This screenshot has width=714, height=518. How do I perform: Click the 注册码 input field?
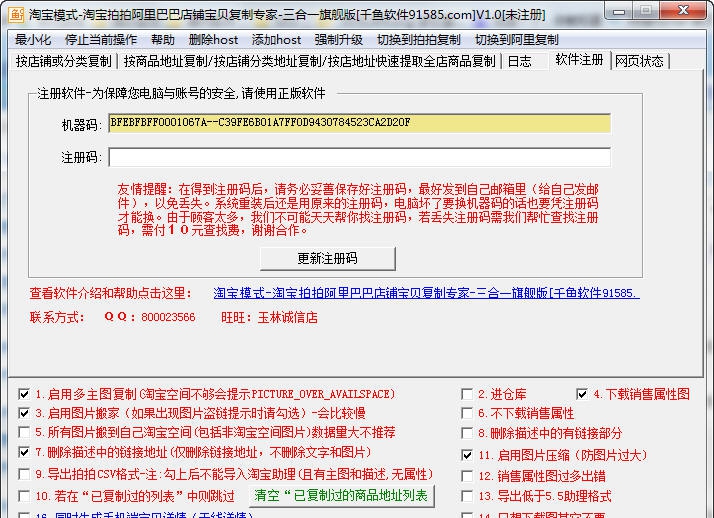click(359, 157)
